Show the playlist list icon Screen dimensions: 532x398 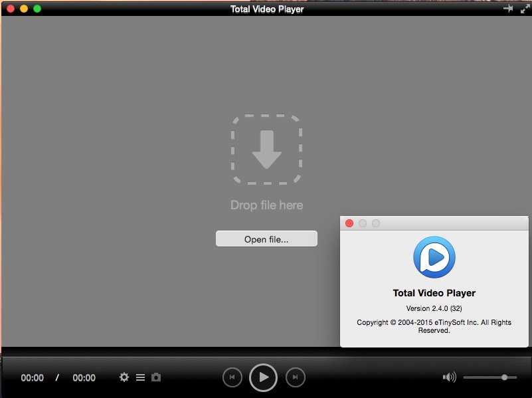click(x=140, y=377)
